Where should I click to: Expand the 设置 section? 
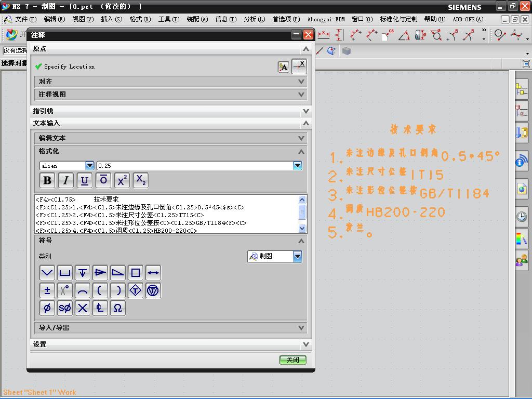(170, 344)
